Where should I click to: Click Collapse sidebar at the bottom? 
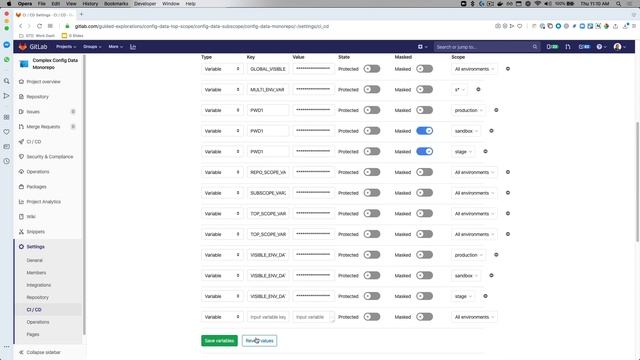click(x=40, y=352)
